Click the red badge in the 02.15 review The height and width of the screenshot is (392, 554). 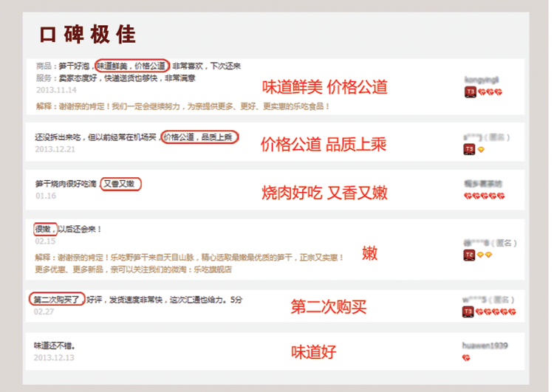point(469,255)
